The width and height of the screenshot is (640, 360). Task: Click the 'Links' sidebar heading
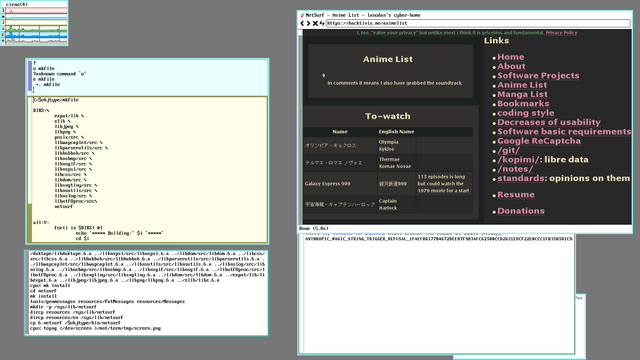coord(496,41)
